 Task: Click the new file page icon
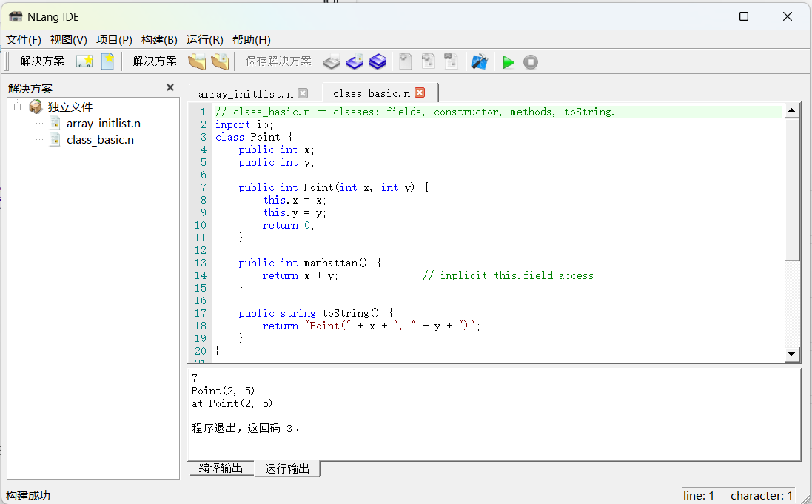[x=107, y=61]
